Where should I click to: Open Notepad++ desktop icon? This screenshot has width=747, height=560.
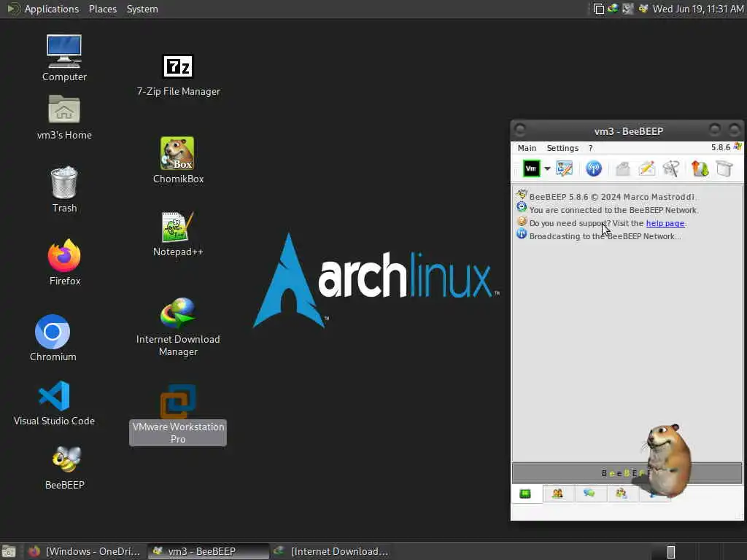(178, 234)
